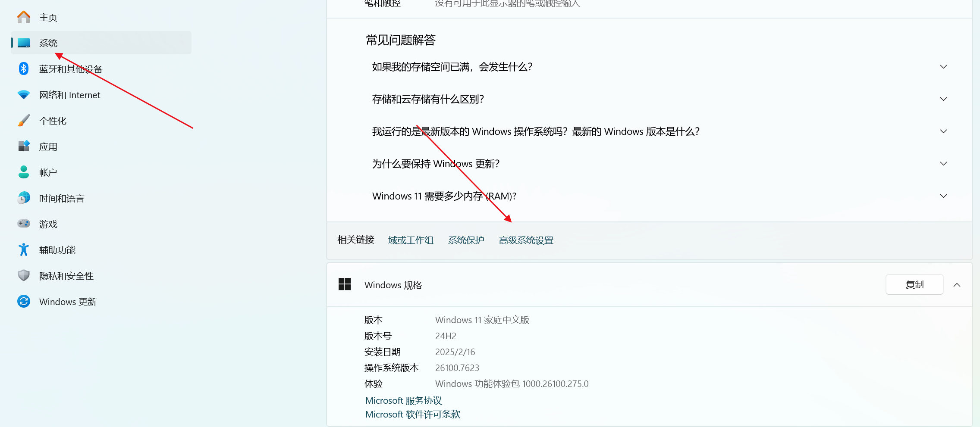Expand FAQ about latest Windows version chevron
This screenshot has height=427, width=980.
coord(943,131)
